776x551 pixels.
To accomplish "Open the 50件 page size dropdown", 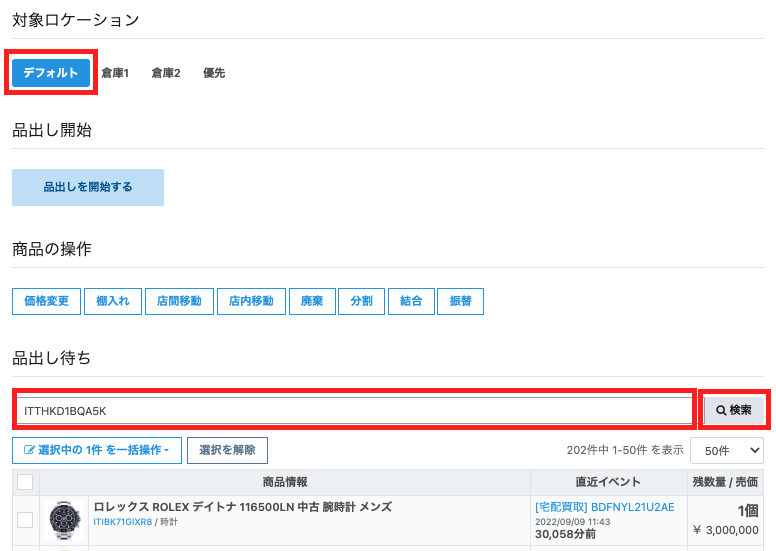I will 727,451.
